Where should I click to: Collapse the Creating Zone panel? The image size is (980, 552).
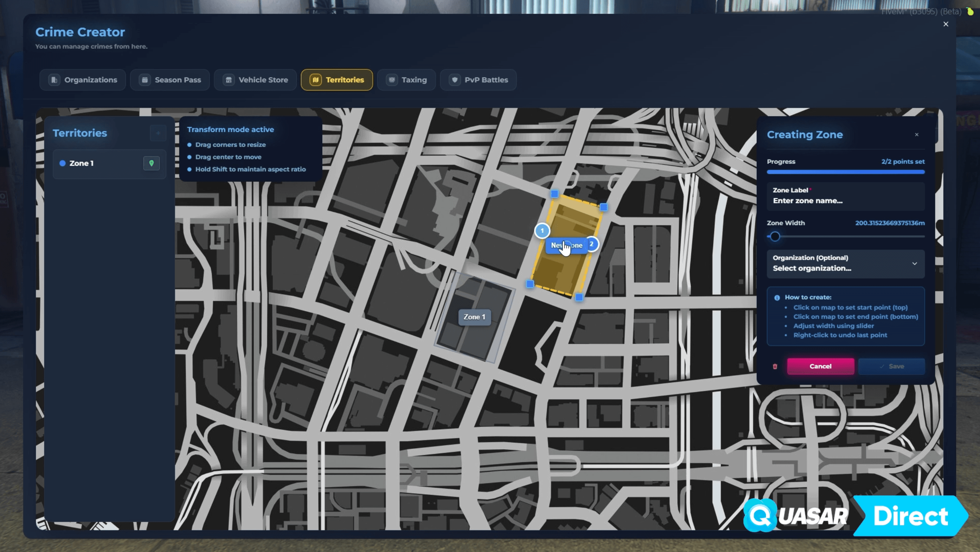click(x=917, y=134)
